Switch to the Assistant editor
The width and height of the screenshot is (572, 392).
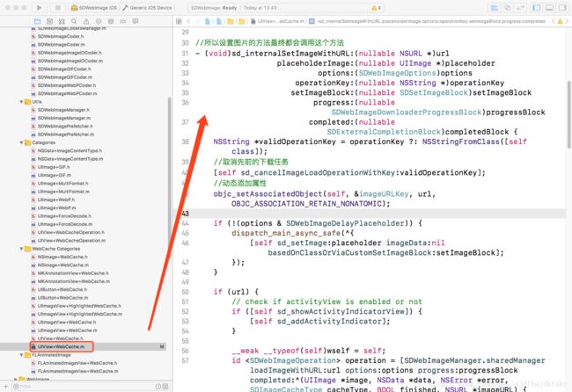(x=508, y=8)
